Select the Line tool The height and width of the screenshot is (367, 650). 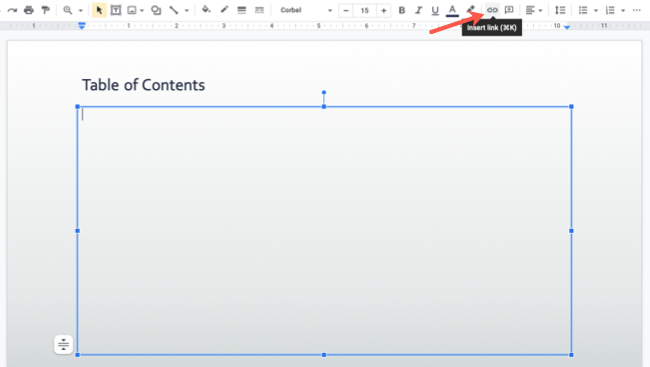point(174,10)
